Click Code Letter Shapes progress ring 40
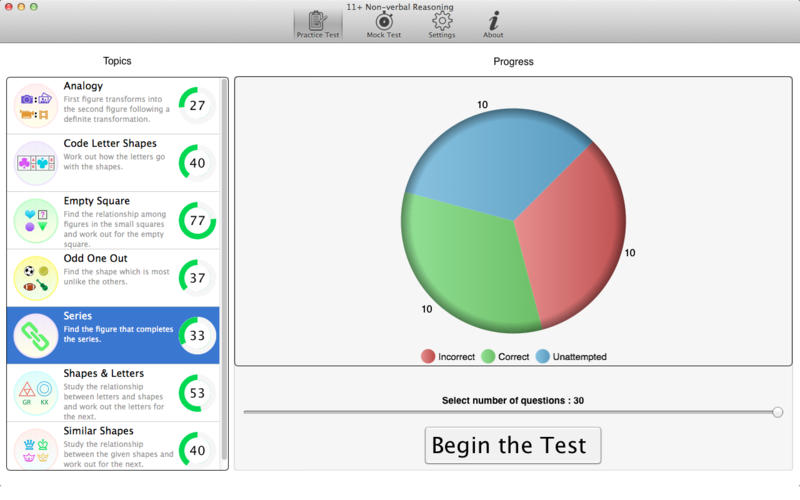 (197, 163)
